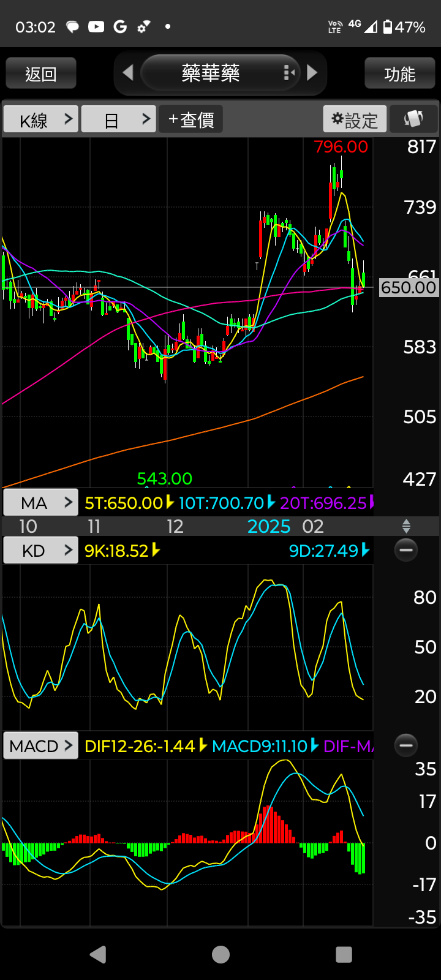This screenshot has height=980, width=441.
Task: Go to next stock with right arrow
Action: click(312, 73)
